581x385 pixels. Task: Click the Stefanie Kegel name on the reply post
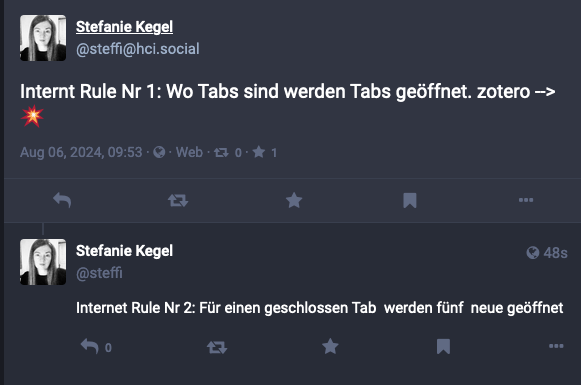124,251
